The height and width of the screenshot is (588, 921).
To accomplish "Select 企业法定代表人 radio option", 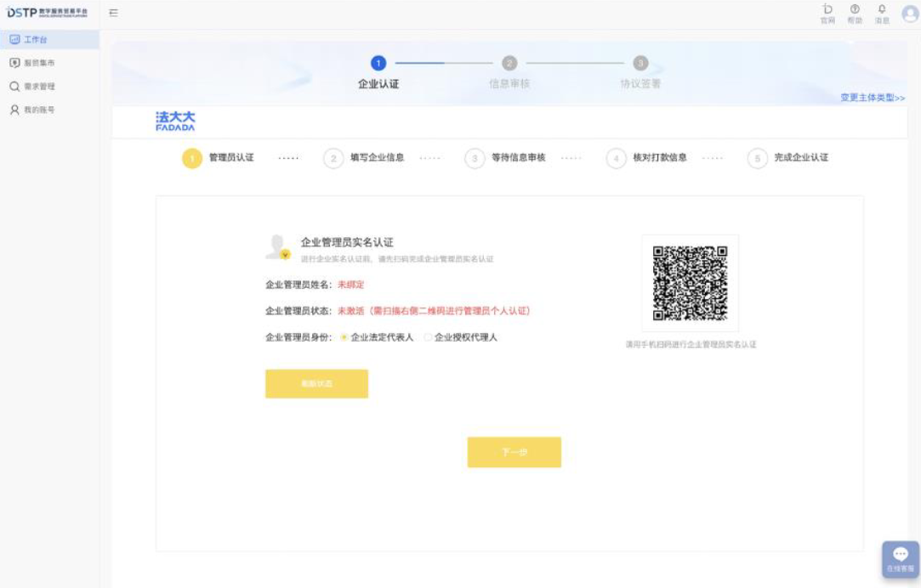I will [344, 337].
